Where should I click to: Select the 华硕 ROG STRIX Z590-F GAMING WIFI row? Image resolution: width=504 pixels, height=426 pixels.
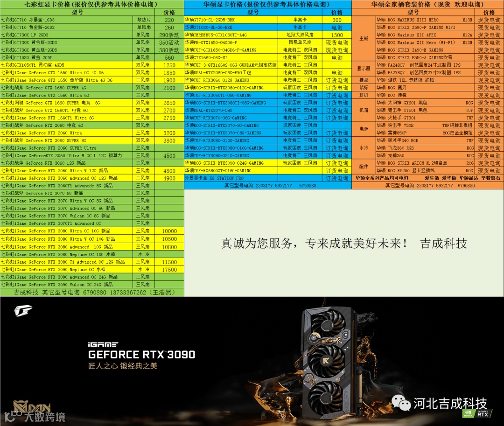440,28
